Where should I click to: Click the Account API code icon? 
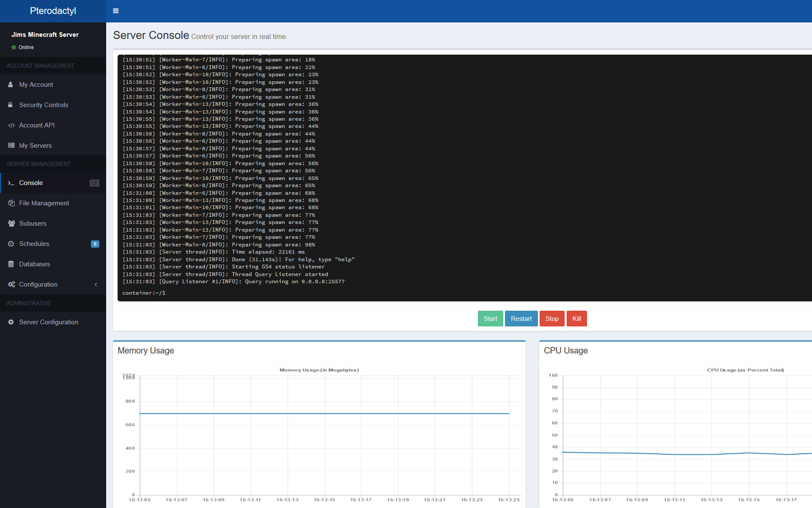coord(11,125)
